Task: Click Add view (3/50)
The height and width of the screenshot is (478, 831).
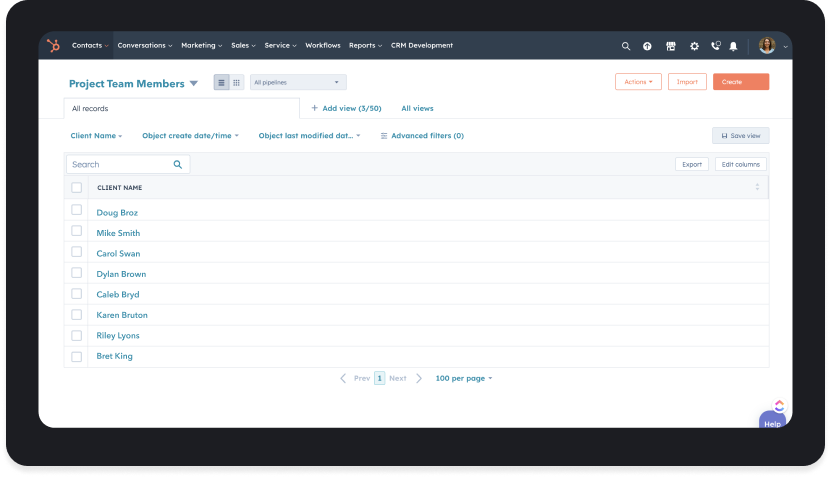Action: point(346,108)
